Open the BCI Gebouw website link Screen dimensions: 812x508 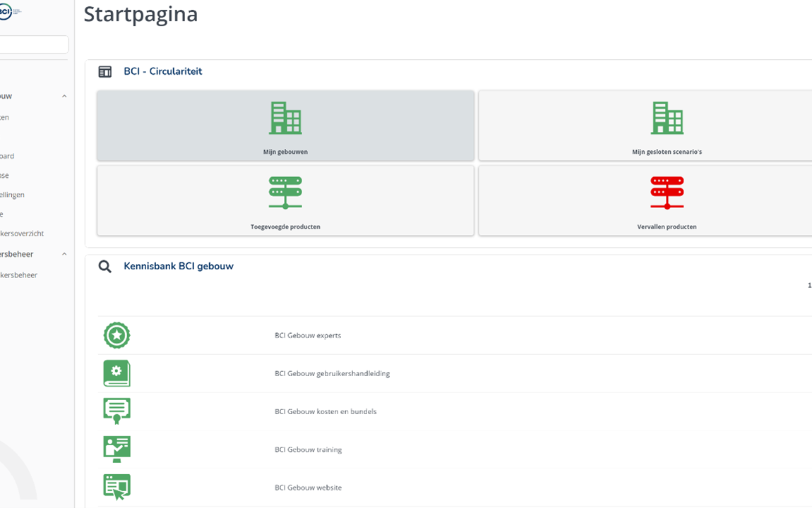[x=308, y=488]
